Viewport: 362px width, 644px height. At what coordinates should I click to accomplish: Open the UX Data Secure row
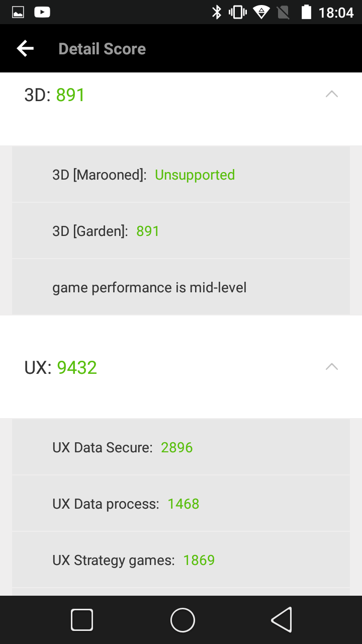pos(181,447)
